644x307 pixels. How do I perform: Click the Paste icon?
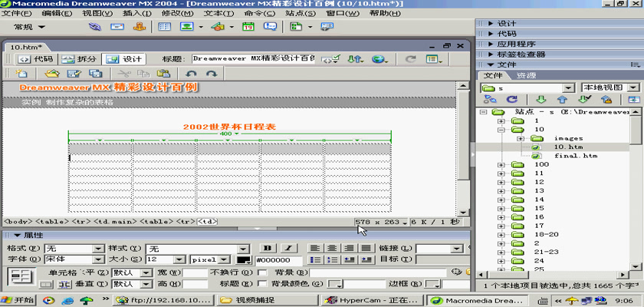[163, 74]
